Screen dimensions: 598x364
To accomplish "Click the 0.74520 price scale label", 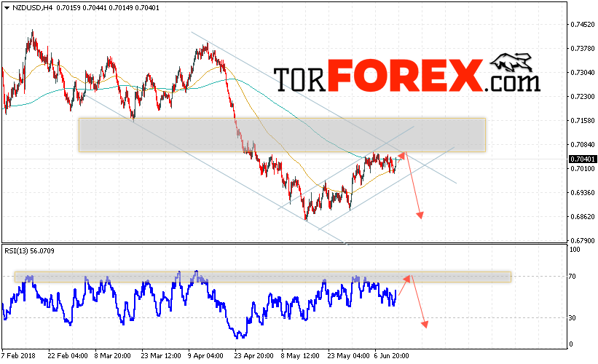I will click(583, 25).
